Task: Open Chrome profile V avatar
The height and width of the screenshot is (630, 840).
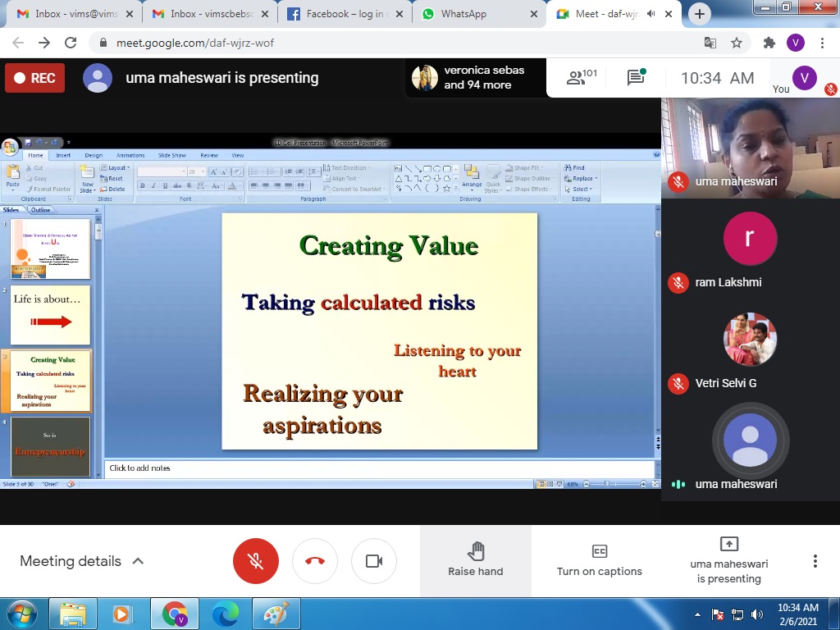Action: (796, 43)
